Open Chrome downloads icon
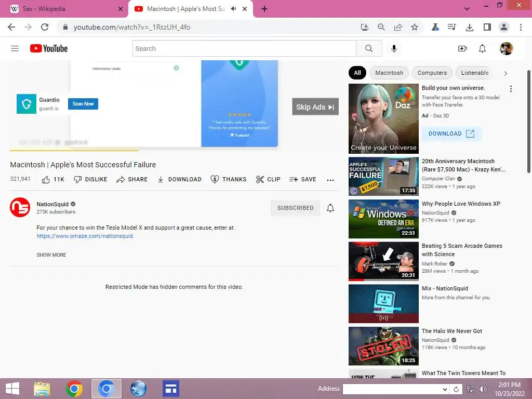The width and height of the screenshot is (532, 399). (x=469, y=27)
